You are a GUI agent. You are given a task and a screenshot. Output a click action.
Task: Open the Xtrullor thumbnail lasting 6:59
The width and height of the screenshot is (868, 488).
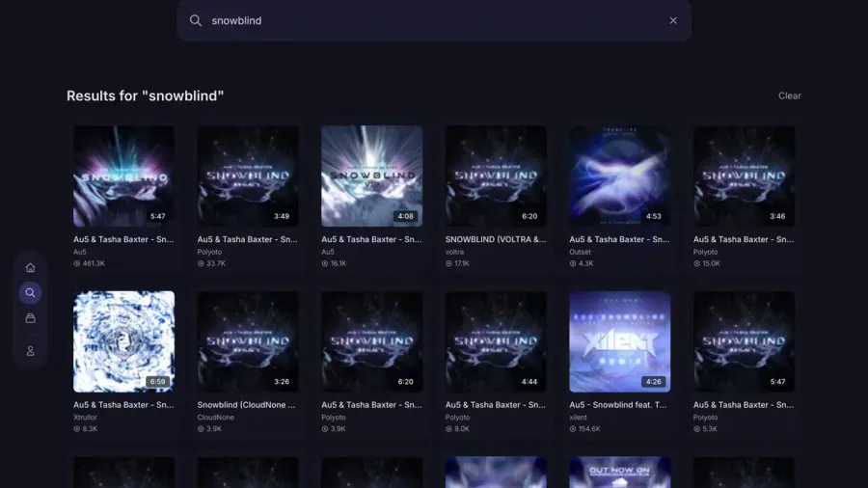click(x=124, y=341)
